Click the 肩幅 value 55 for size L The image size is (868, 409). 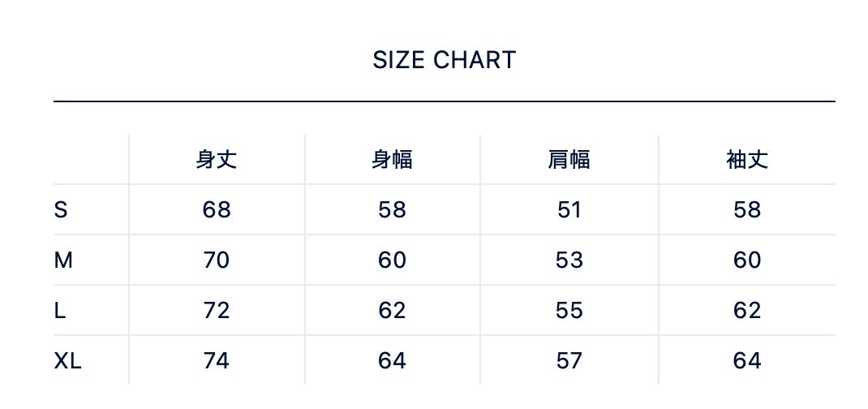click(x=569, y=311)
